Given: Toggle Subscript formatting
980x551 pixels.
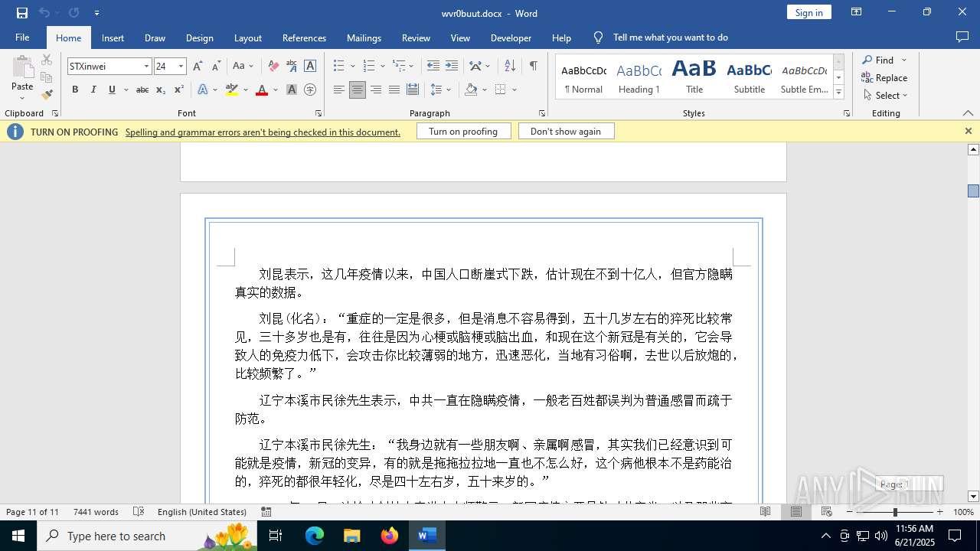Looking at the screenshot, I should pyautogui.click(x=161, y=90).
